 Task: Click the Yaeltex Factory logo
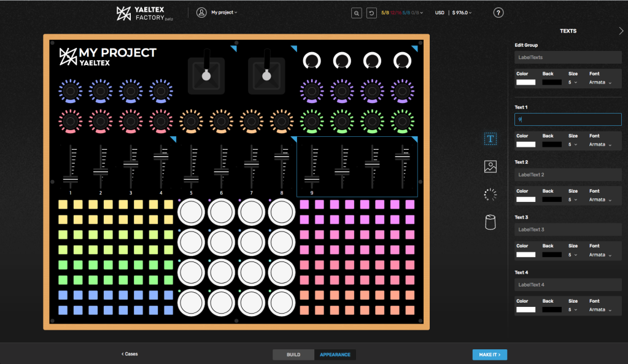pyautogui.click(x=143, y=13)
